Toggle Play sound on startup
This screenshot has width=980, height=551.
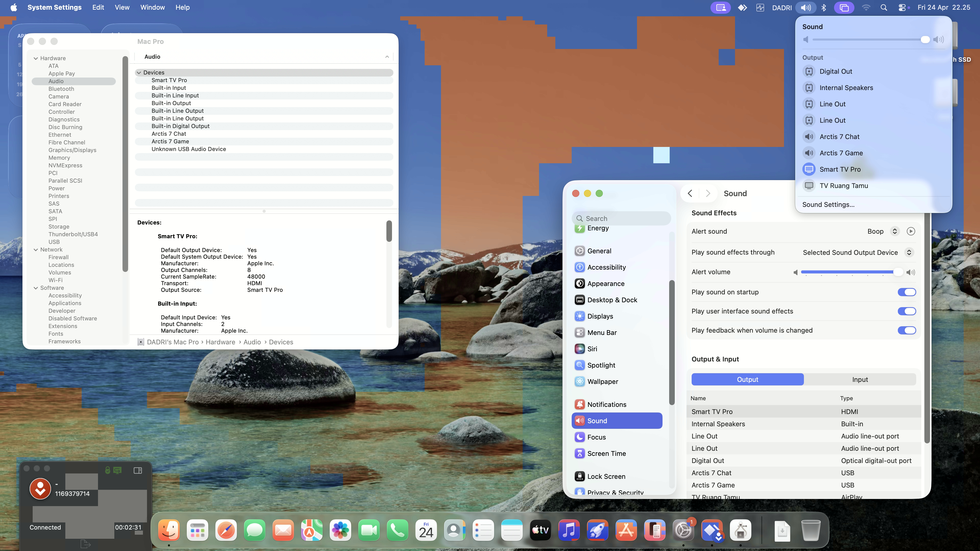coord(906,292)
